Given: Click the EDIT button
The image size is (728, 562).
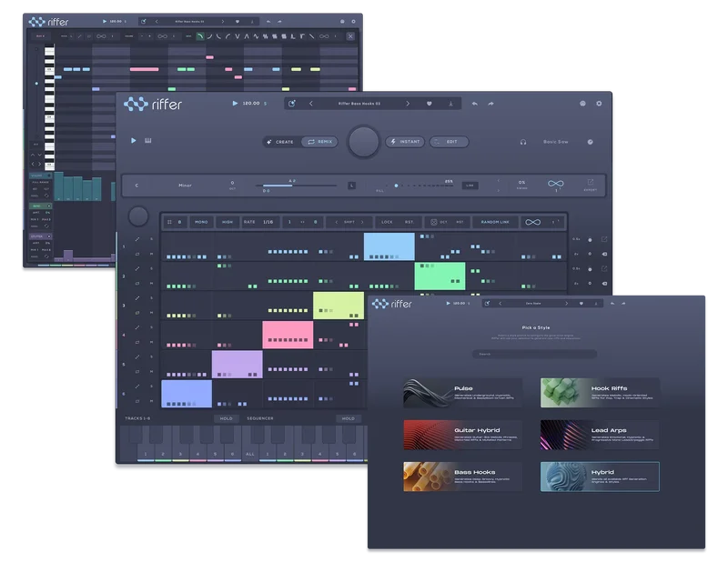Looking at the screenshot, I should pyautogui.click(x=449, y=142).
